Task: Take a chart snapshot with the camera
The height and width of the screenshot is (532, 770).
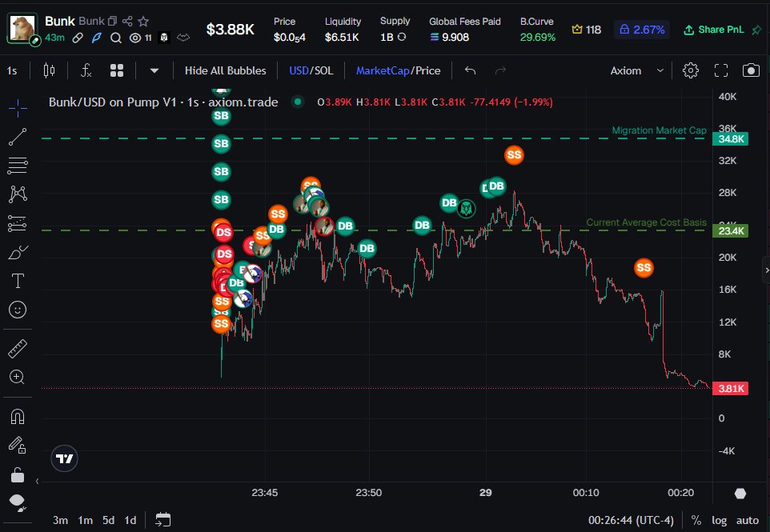Action: (751, 70)
